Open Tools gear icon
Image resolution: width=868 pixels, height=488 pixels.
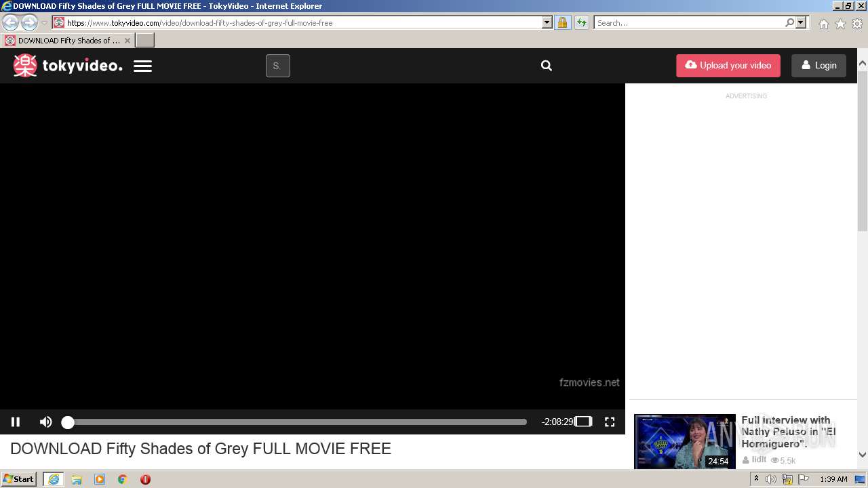[857, 24]
